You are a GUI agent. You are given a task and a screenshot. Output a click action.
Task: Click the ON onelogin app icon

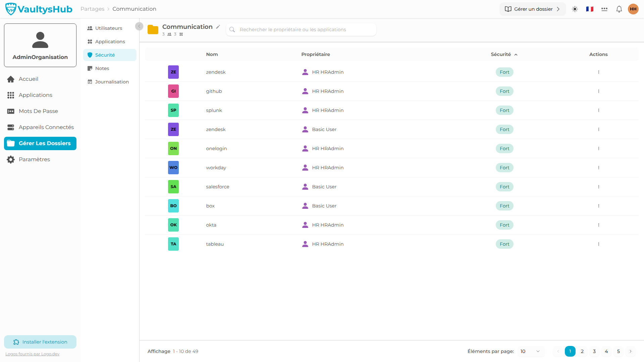(173, 148)
